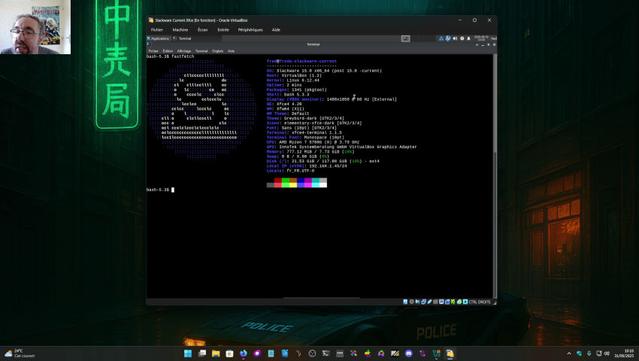Click the webcam video thumbnail
The width and height of the screenshot is (639, 361).
tap(35, 27)
